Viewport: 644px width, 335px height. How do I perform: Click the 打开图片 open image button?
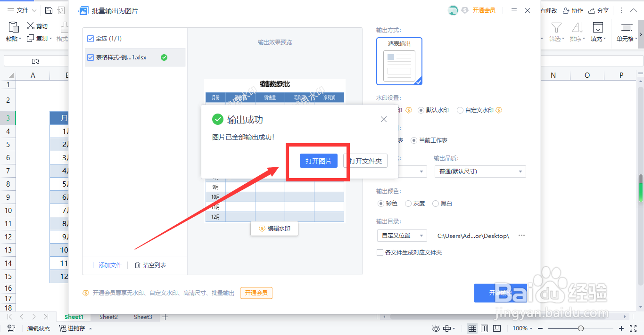coord(318,160)
